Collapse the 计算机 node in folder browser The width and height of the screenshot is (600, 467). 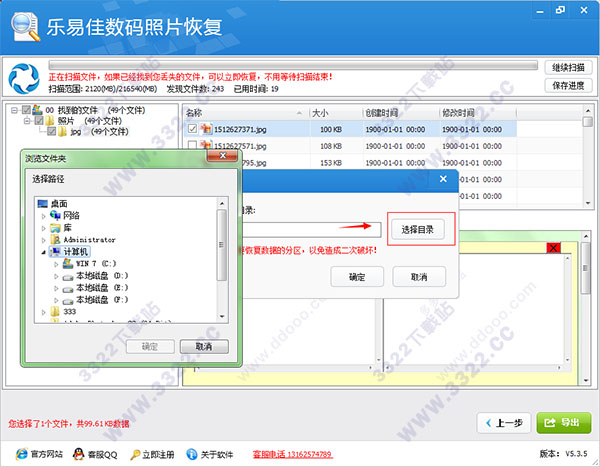[x=44, y=252]
